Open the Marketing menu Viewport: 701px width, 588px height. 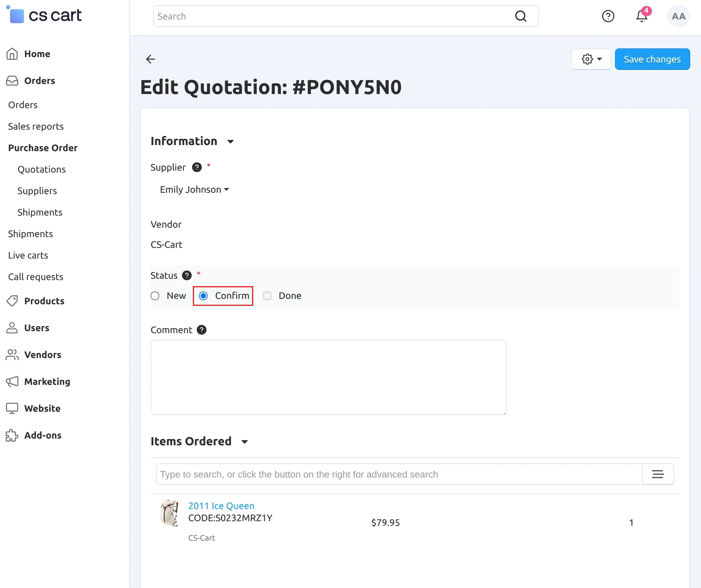pyautogui.click(x=47, y=381)
